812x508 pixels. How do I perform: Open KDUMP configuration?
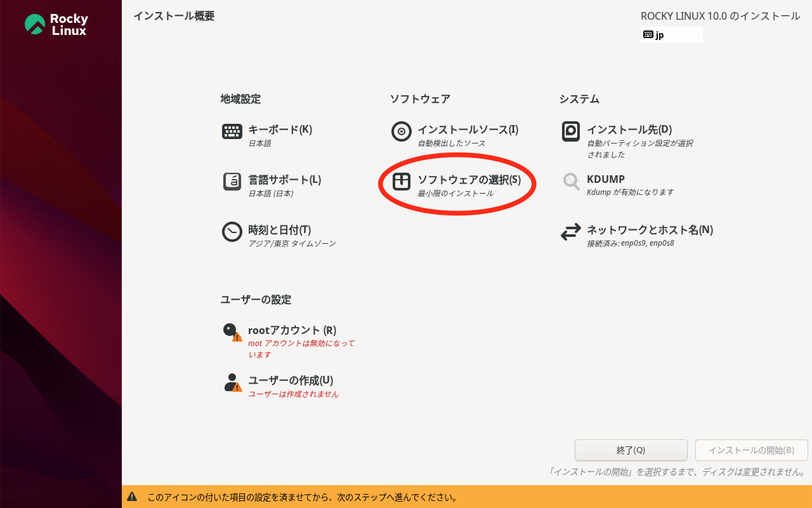click(606, 179)
